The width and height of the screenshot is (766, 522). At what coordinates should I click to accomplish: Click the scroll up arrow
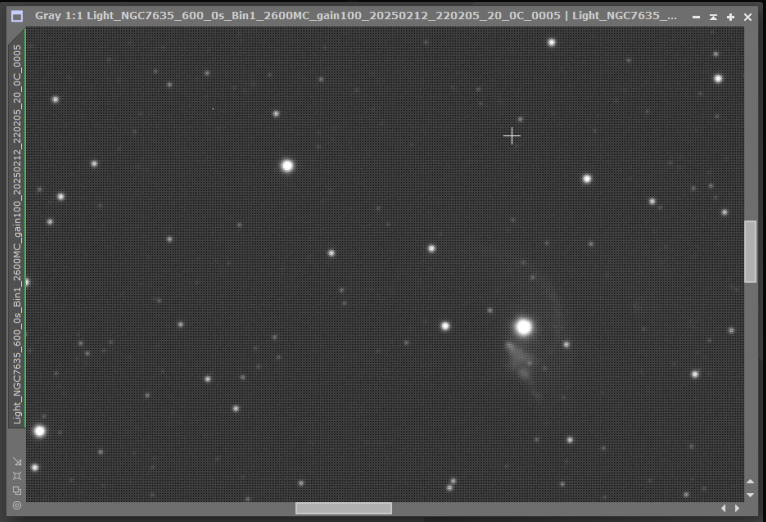click(x=750, y=482)
